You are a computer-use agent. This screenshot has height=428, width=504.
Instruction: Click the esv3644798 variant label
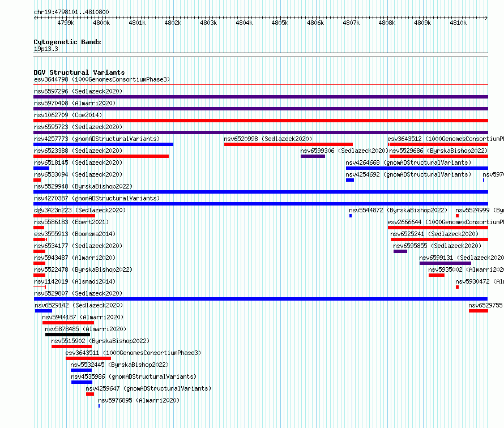point(102,79)
